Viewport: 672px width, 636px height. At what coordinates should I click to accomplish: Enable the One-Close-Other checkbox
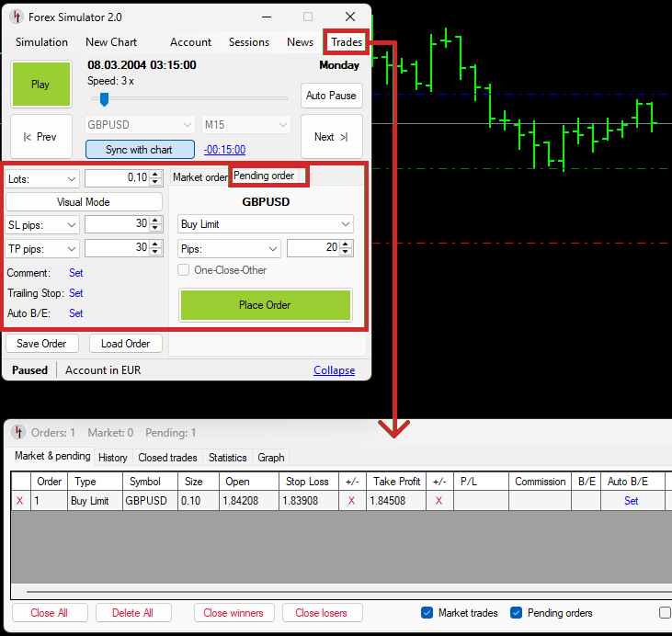click(184, 270)
